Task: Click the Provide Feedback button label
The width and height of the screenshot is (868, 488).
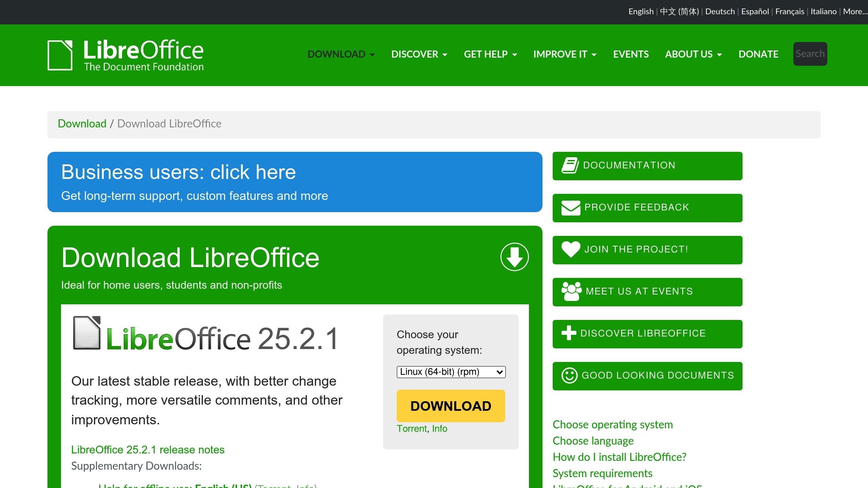Action: 637,207
